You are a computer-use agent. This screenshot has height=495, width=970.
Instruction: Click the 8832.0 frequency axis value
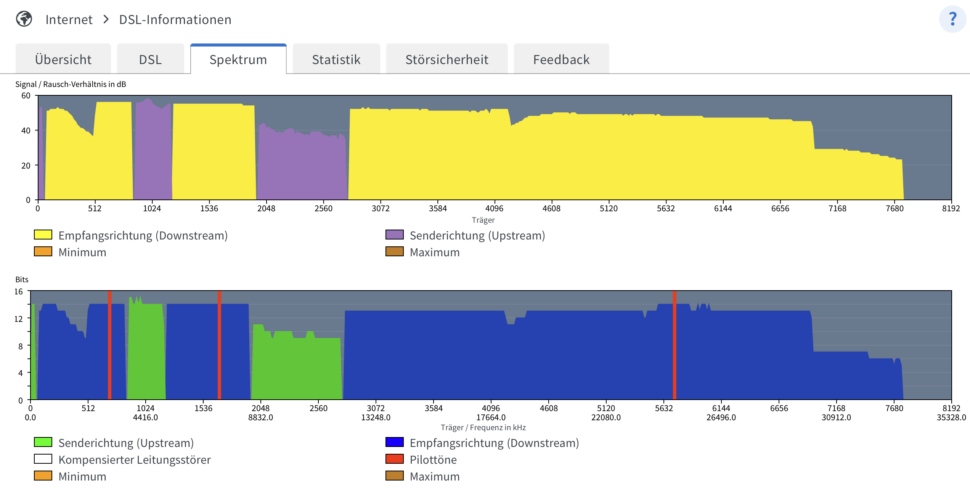point(260,418)
